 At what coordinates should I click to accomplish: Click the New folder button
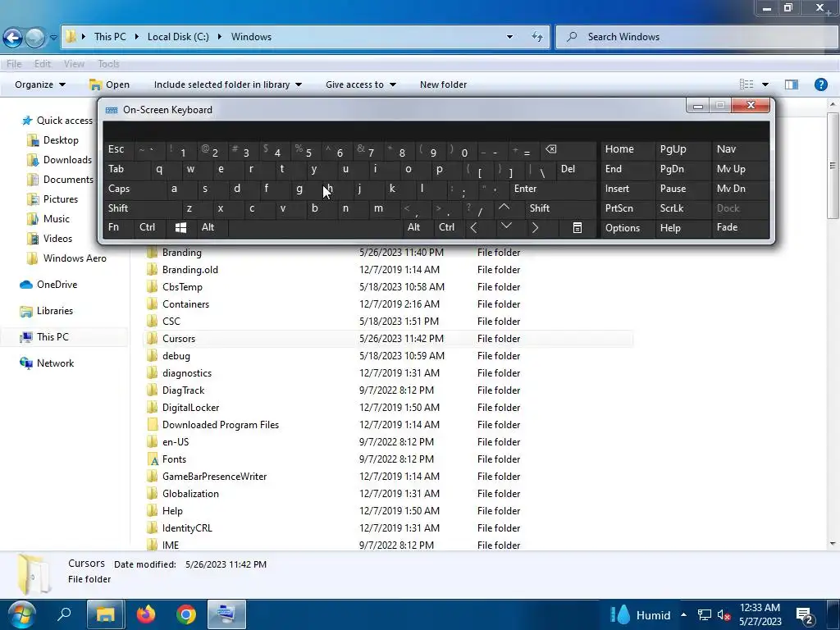point(443,84)
